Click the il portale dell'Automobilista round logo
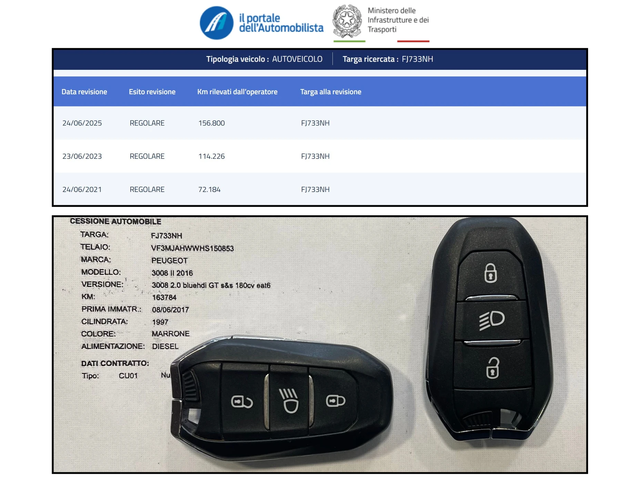 216,23
